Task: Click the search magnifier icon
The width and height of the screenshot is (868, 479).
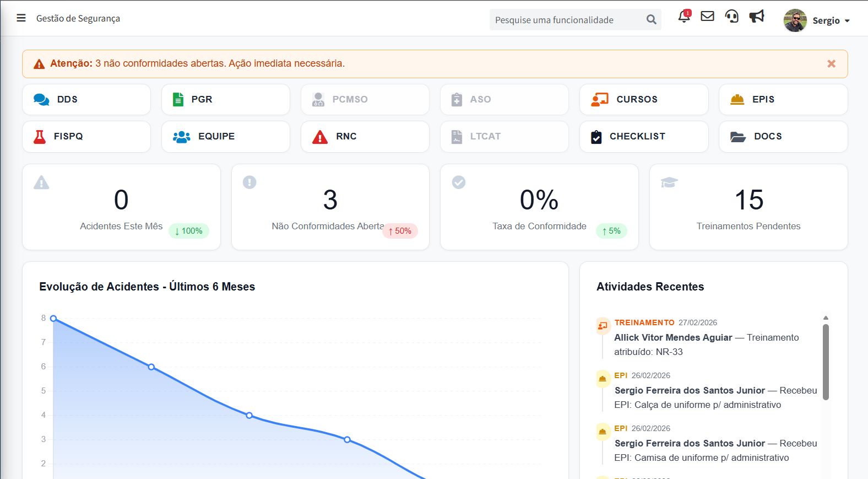Action: click(x=651, y=20)
